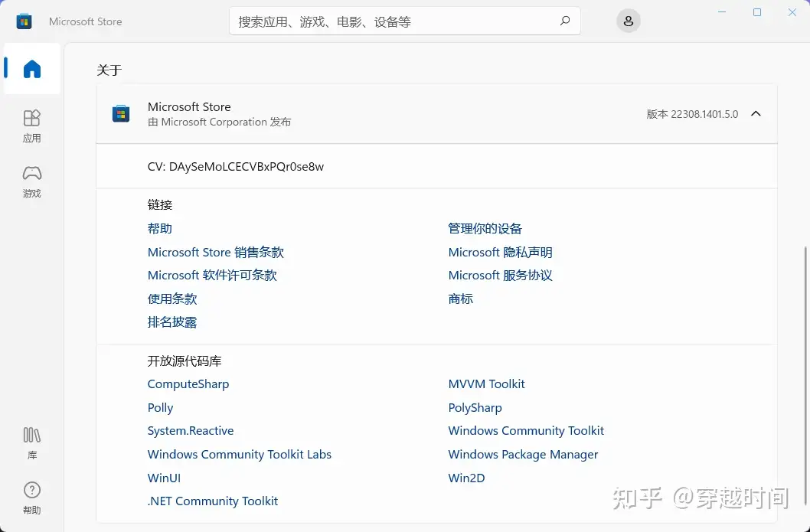Maximize the Microsoft Store window
This screenshot has height=532, width=810.
pos(757,12)
